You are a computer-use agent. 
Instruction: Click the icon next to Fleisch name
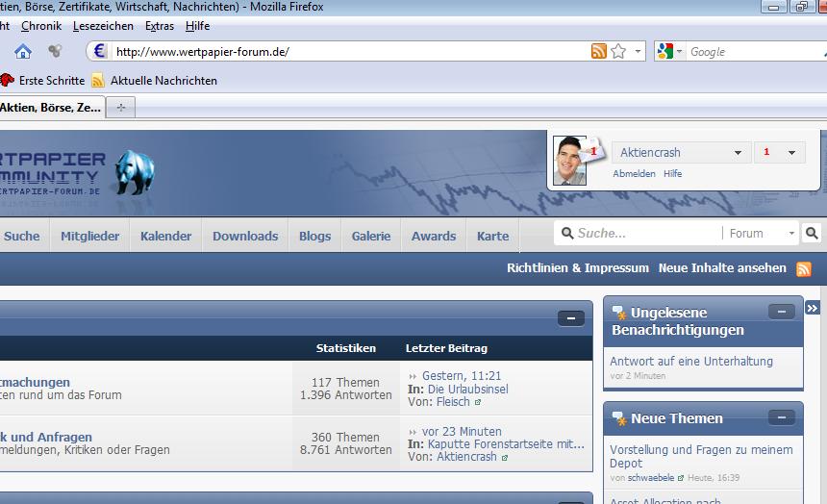(477, 403)
